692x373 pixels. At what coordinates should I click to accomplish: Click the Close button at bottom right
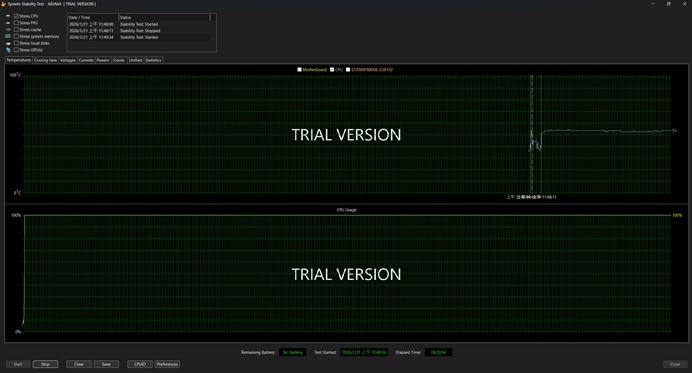(675, 364)
